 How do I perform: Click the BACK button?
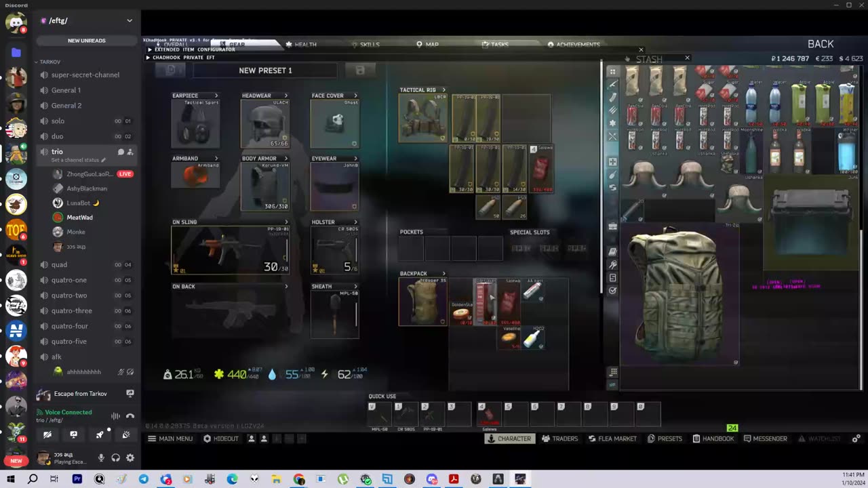(821, 44)
